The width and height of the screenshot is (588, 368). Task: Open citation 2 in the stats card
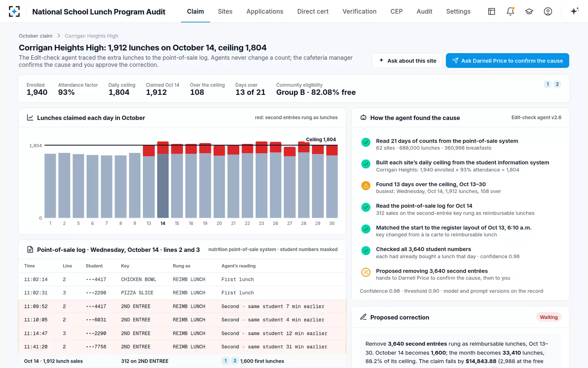click(557, 84)
